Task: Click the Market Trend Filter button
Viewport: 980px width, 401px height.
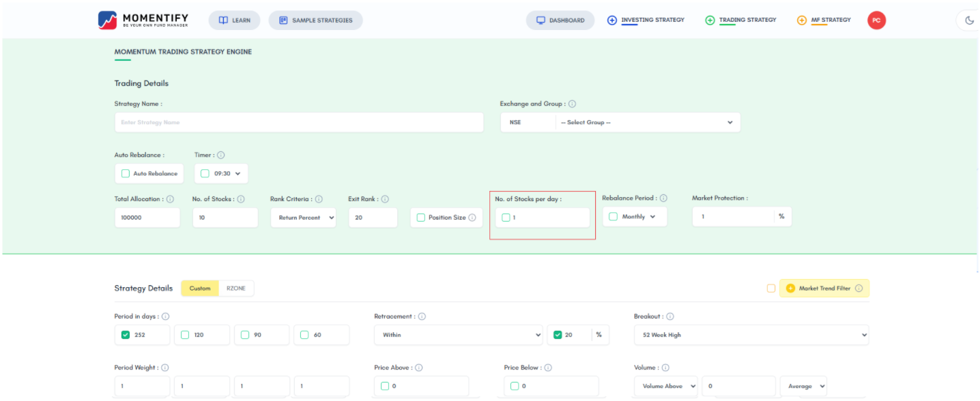Action: pyautogui.click(x=824, y=288)
